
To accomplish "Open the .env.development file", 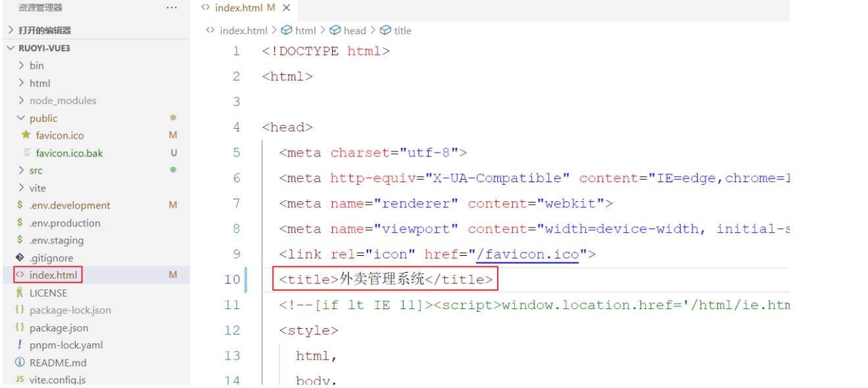I will click(x=70, y=205).
